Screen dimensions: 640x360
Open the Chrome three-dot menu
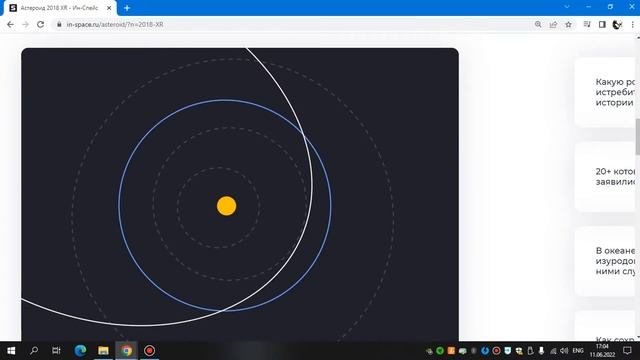pos(632,24)
